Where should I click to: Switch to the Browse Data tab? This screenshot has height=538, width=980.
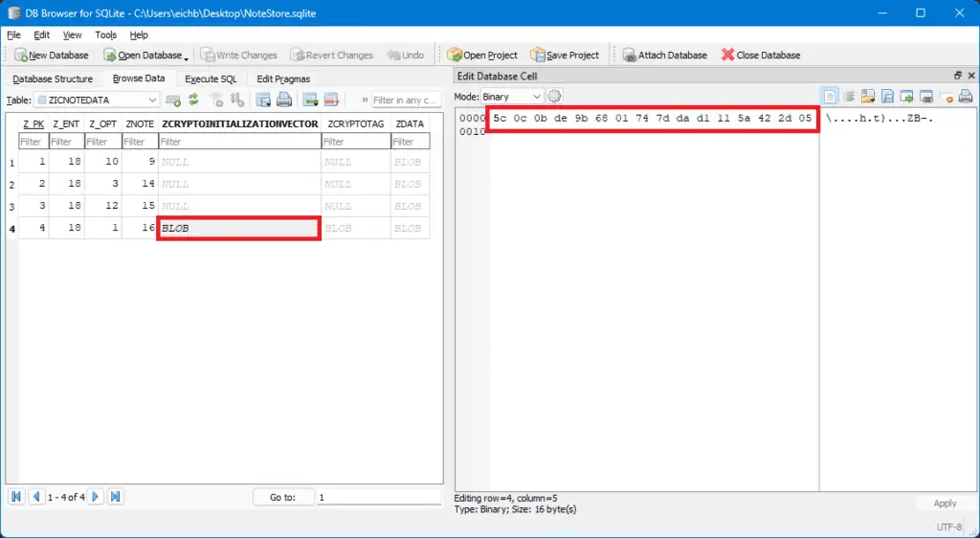[x=139, y=78]
